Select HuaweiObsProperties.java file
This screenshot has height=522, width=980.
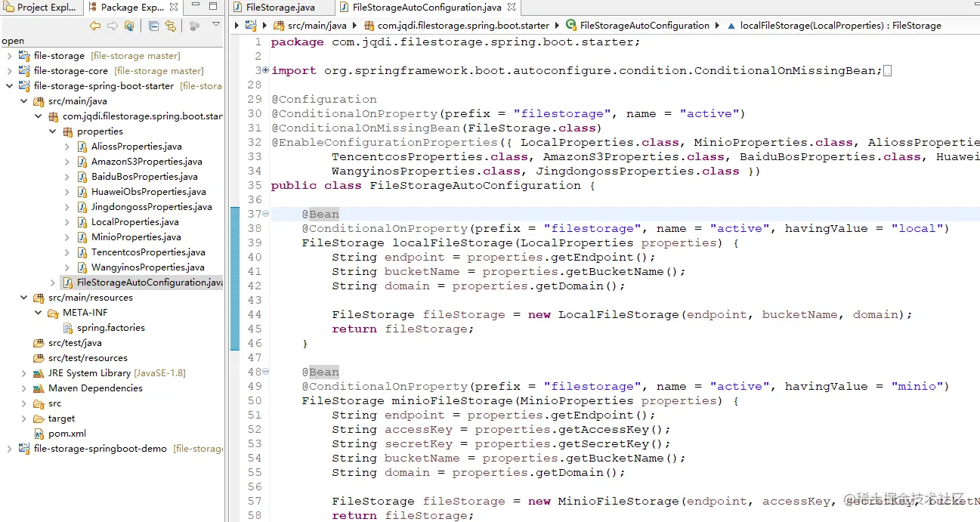pyautogui.click(x=141, y=192)
